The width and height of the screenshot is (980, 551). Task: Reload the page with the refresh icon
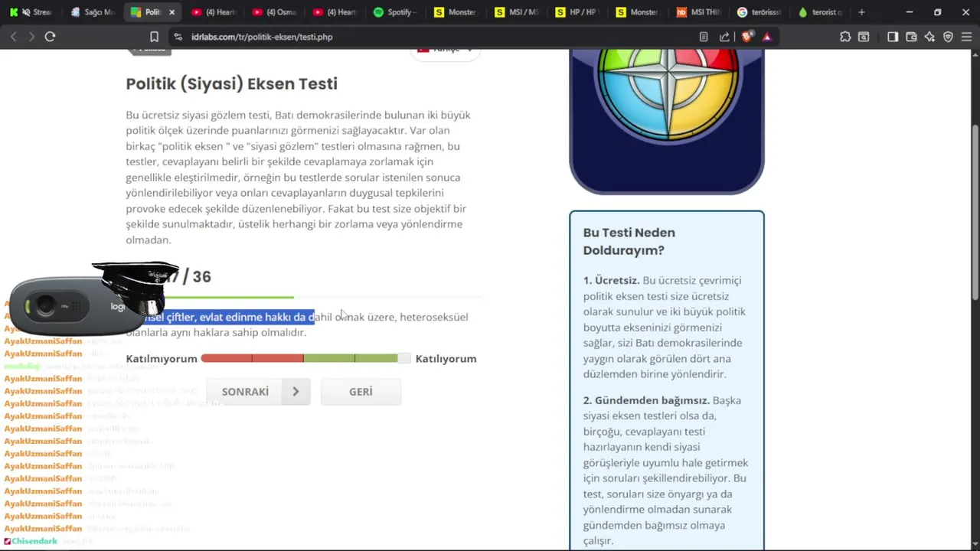click(50, 37)
